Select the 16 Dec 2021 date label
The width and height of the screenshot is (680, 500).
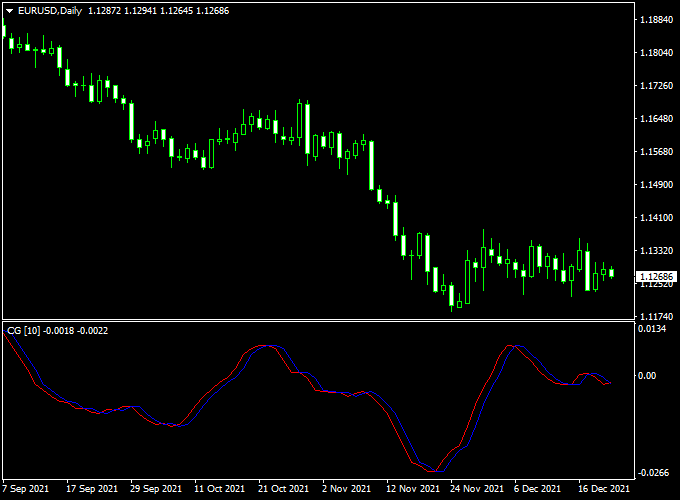[605, 489]
